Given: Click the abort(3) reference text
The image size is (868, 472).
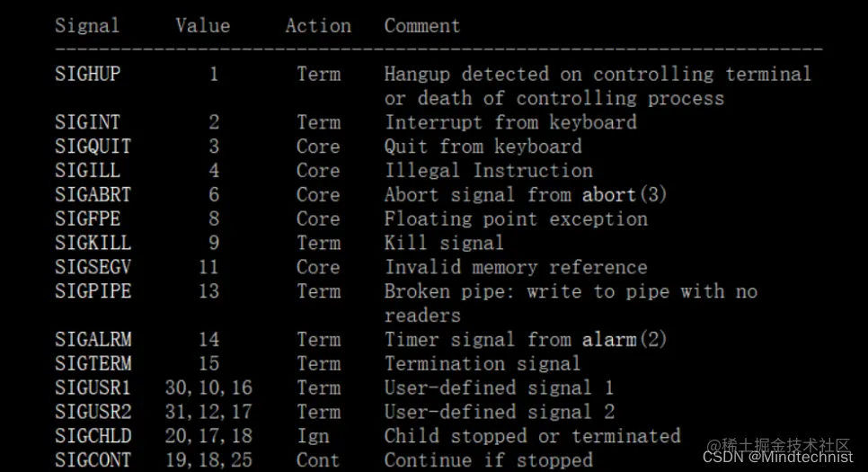Looking at the screenshot, I should (x=624, y=195).
